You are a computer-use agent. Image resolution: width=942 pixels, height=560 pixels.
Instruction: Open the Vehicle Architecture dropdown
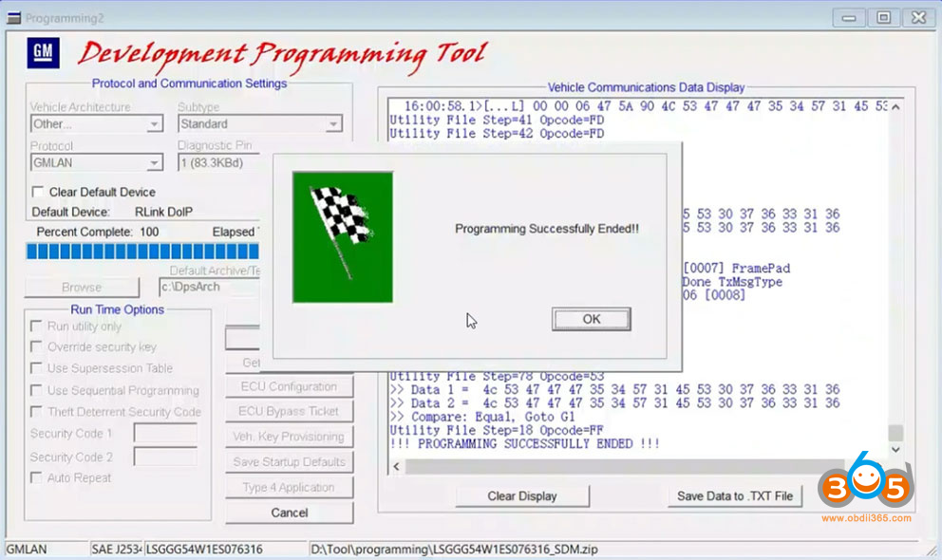pyautogui.click(x=154, y=124)
